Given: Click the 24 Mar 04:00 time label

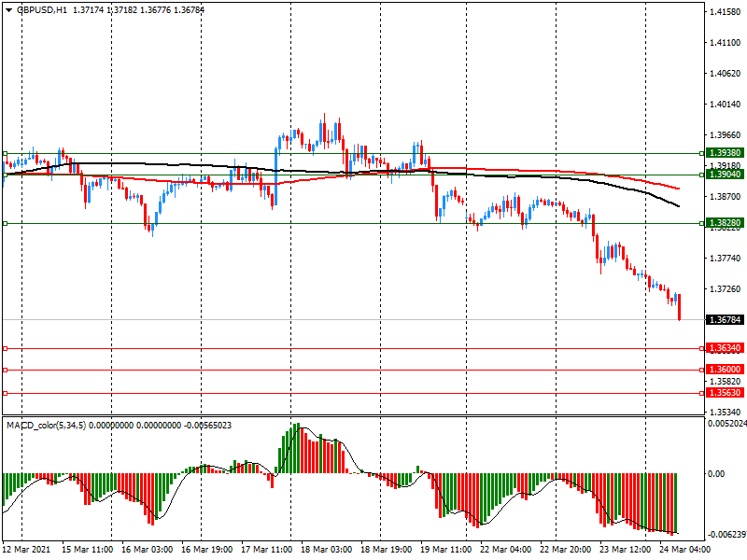Looking at the screenshot, I should click(x=686, y=551).
